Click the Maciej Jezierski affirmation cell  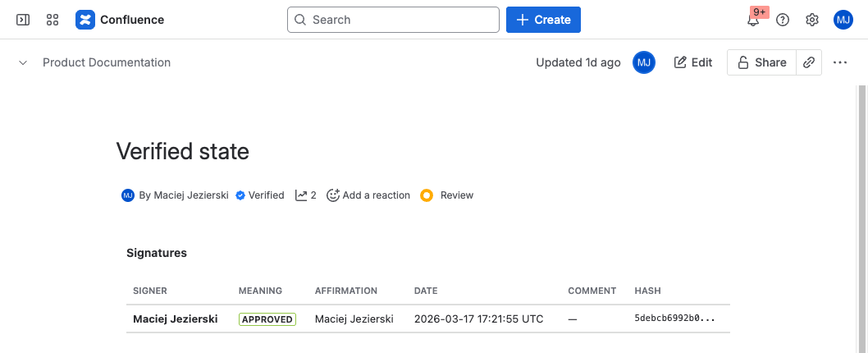(x=354, y=319)
